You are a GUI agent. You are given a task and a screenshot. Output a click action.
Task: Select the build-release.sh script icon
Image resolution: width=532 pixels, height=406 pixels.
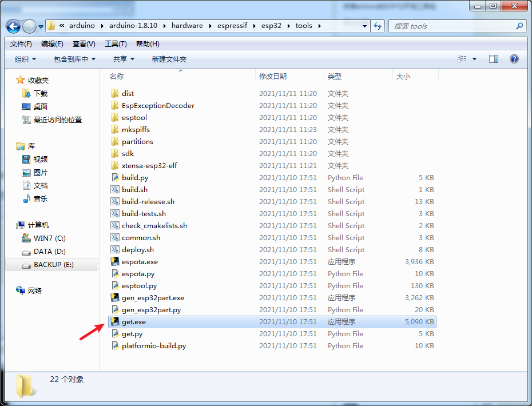[115, 201]
